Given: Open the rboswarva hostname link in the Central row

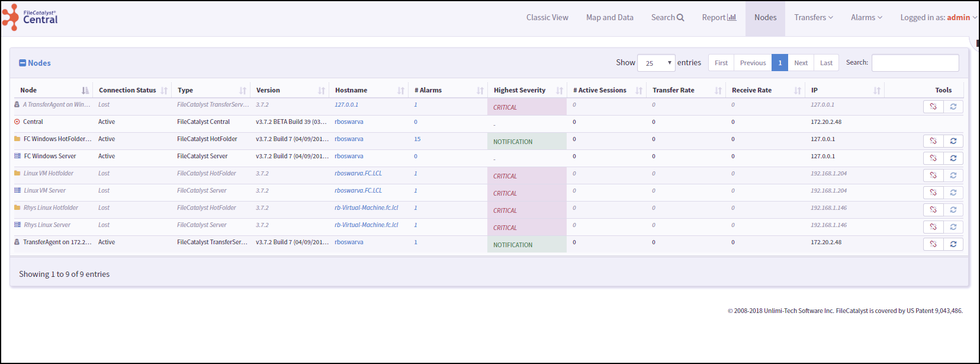Looking at the screenshot, I should tap(349, 122).
